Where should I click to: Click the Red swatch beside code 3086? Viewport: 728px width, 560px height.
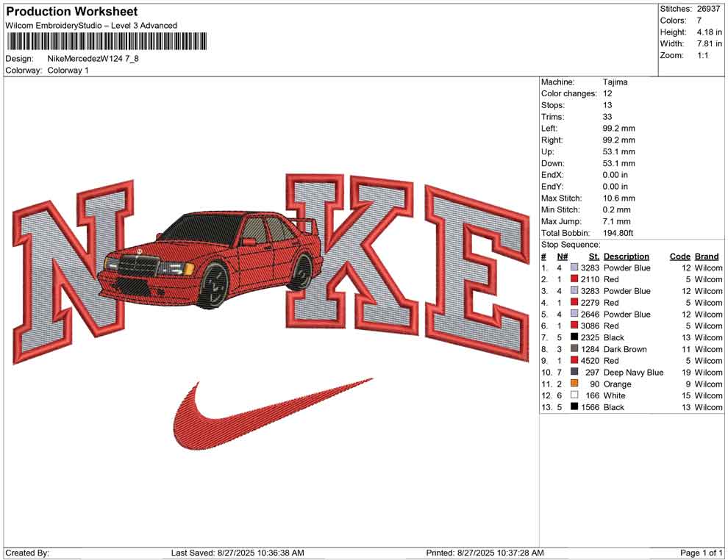click(574, 326)
